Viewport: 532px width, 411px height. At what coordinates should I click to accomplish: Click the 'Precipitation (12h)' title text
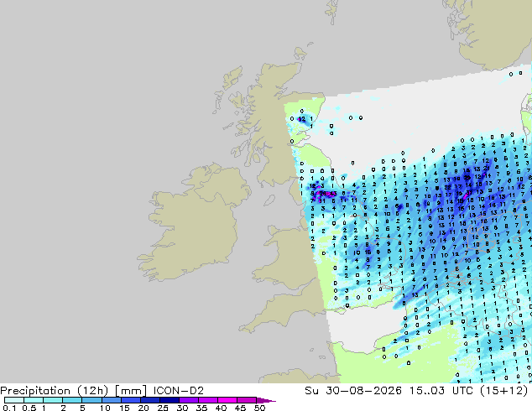tap(55, 391)
